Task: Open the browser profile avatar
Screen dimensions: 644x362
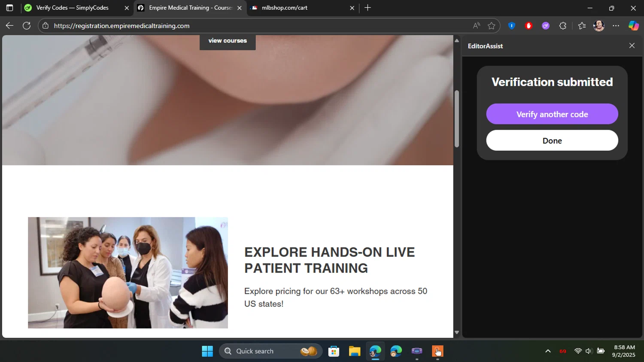Action: point(599,26)
